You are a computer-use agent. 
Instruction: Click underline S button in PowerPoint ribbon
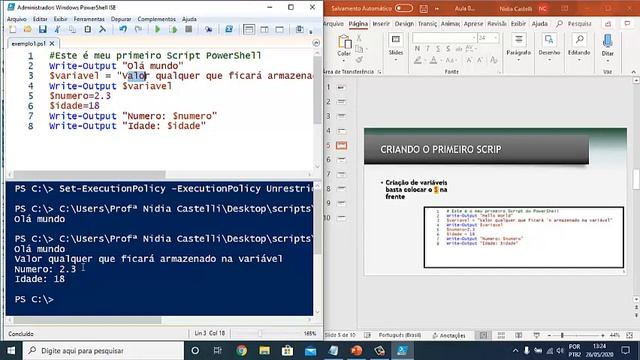(x=438, y=49)
